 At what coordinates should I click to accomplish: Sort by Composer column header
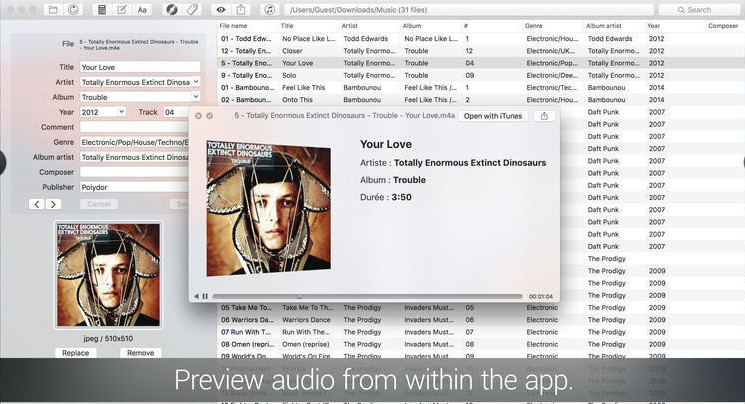723,26
